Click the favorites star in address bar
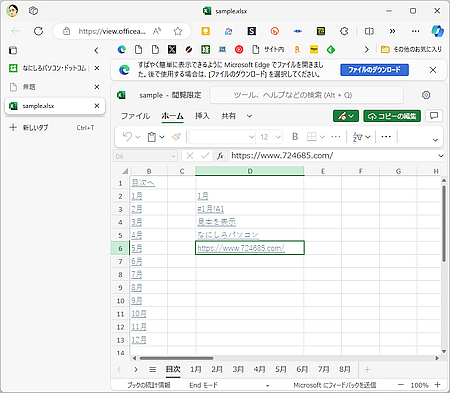 (x=178, y=31)
